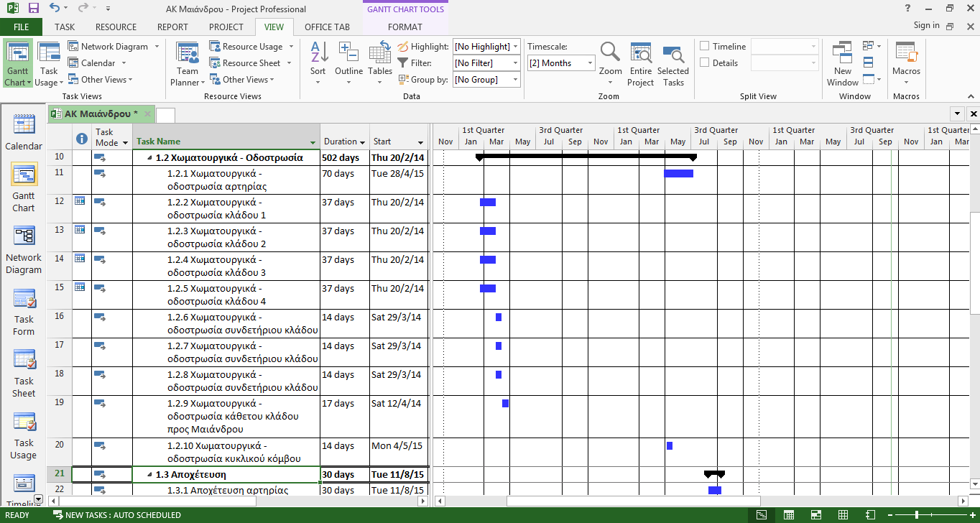
Task: Select Resource Usage view
Action: click(251, 46)
